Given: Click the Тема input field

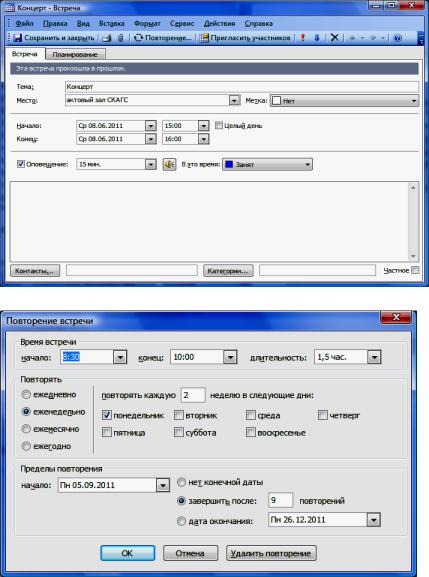Looking at the screenshot, I should pos(241,86).
